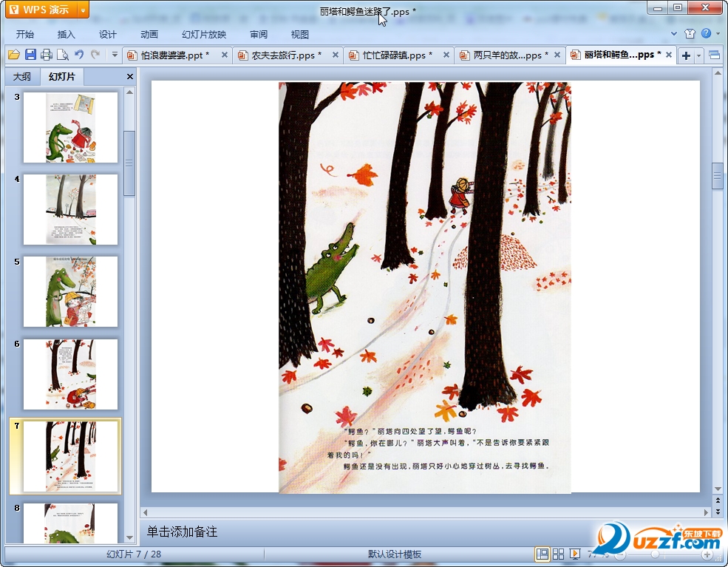
Task: Click 默认设计模板 in status bar
Action: [x=395, y=554]
